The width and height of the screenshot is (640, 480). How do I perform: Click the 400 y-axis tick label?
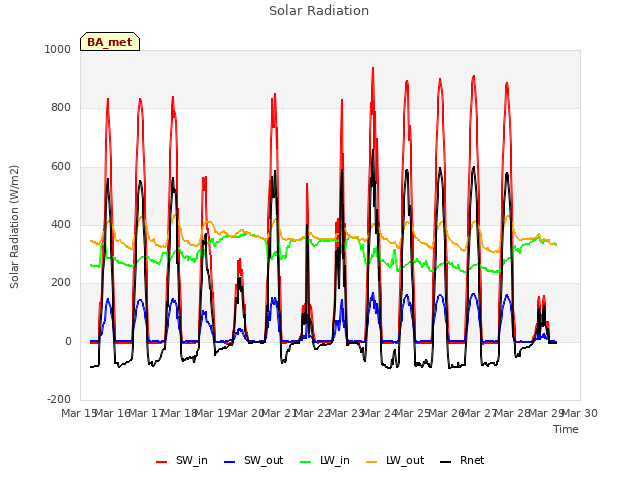point(61,224)
